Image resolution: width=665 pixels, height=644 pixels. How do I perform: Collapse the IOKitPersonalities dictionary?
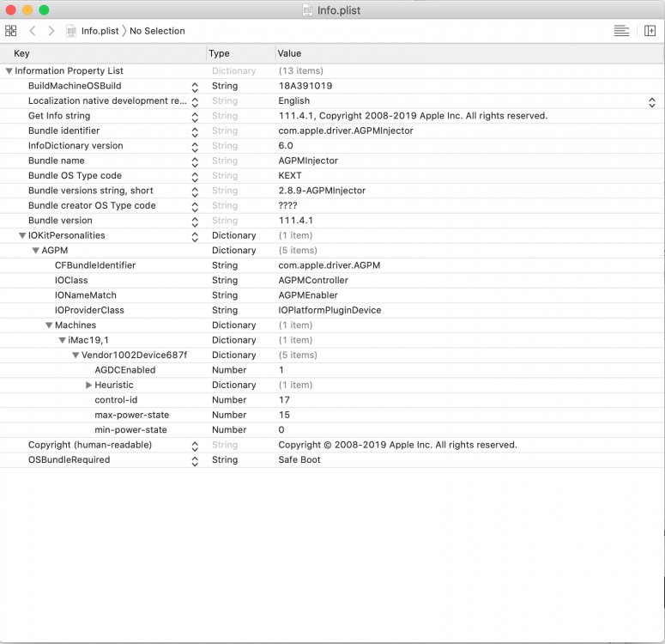pyautogui.click(x=22, y=235)
